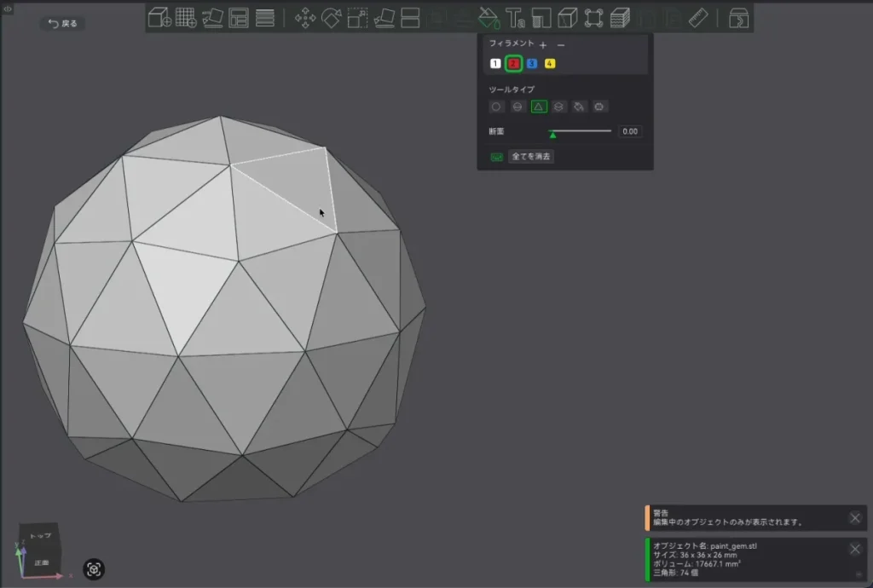873x588 pixels.
Task: Select the circle brush tool type
Action: pyautogui.click(x=495, y=107)
